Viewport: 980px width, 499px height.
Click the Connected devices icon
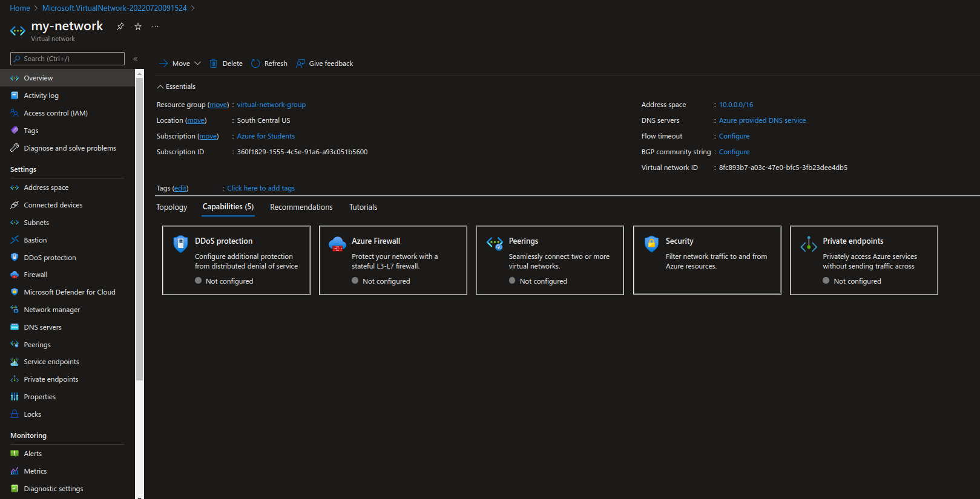[x=15, y=205]
